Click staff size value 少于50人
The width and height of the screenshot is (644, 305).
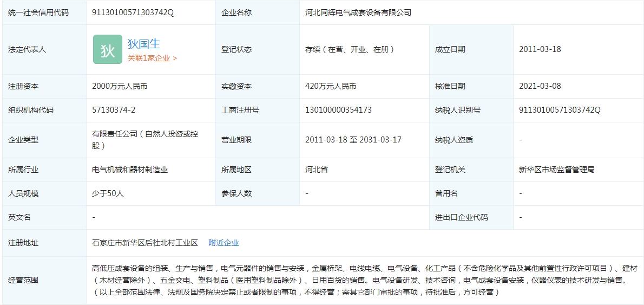[x=108, y=193]
